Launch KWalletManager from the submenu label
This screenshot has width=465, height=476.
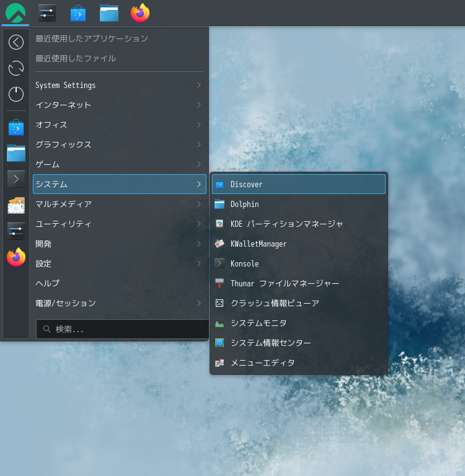[259, 244]
